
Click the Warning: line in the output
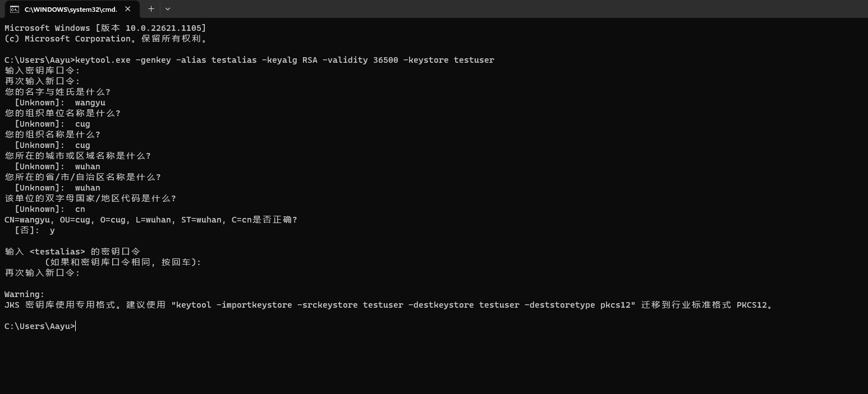click(x=24, y=294)
